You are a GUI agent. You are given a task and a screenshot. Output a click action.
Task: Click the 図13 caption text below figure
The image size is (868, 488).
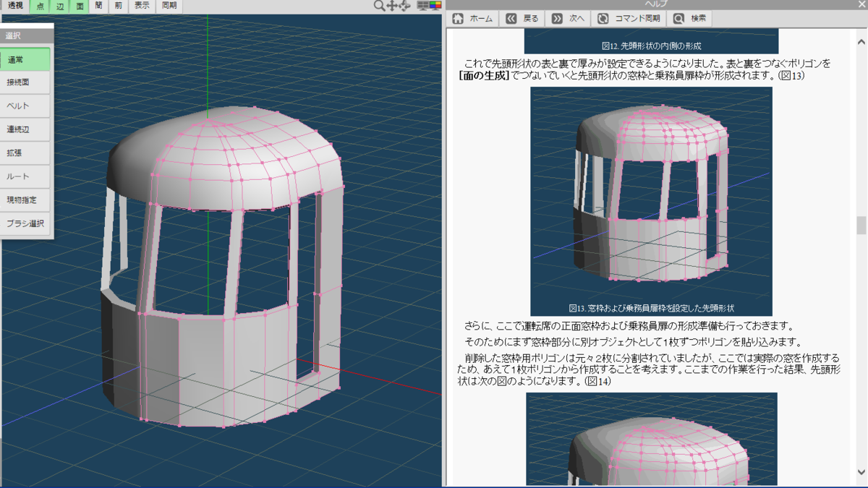click(x=651, y=308)
